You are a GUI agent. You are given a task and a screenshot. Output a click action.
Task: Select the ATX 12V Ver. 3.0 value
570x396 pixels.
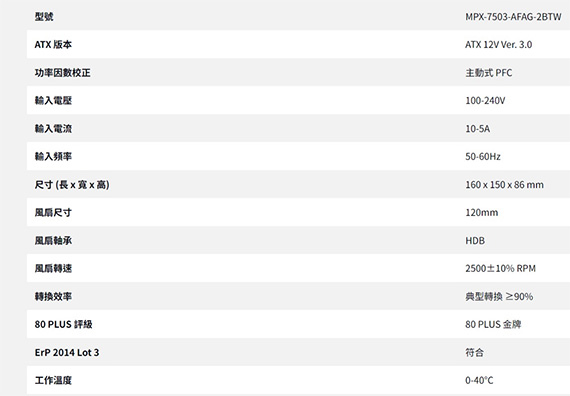pyautogui.click(x=498, y=44)
